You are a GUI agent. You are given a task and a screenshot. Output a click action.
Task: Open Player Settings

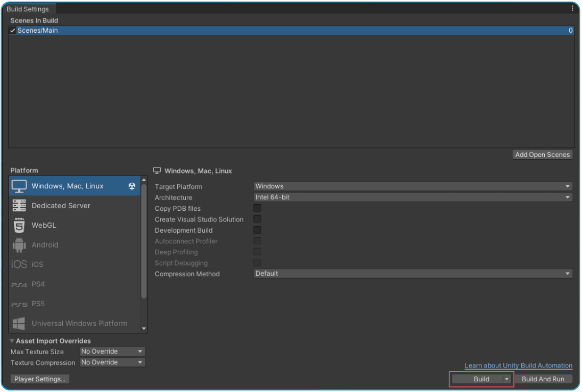(x=40, y=379)
